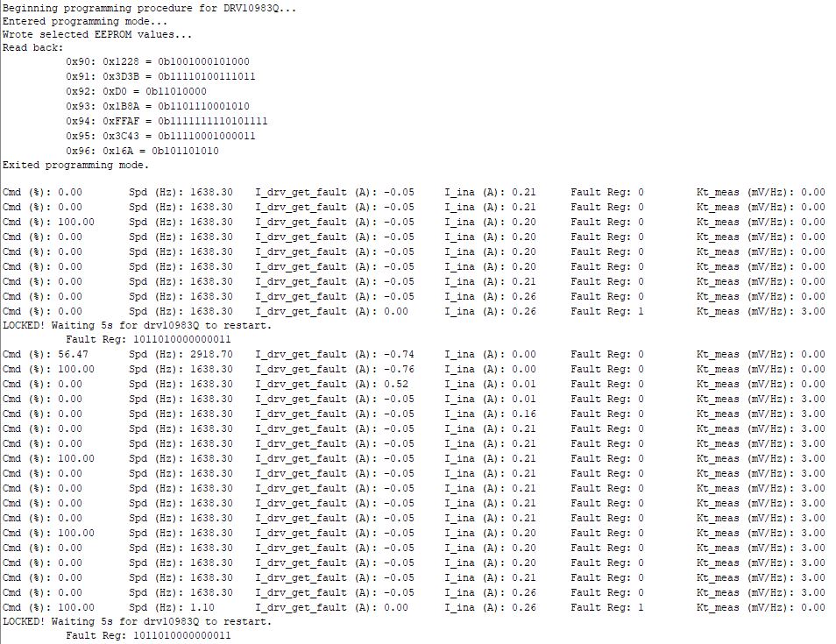Viewport: 836px width, 644px height.
Task: Click Fault Reg 0 in the Cmd 56.47 row
Action: point(641,355)
